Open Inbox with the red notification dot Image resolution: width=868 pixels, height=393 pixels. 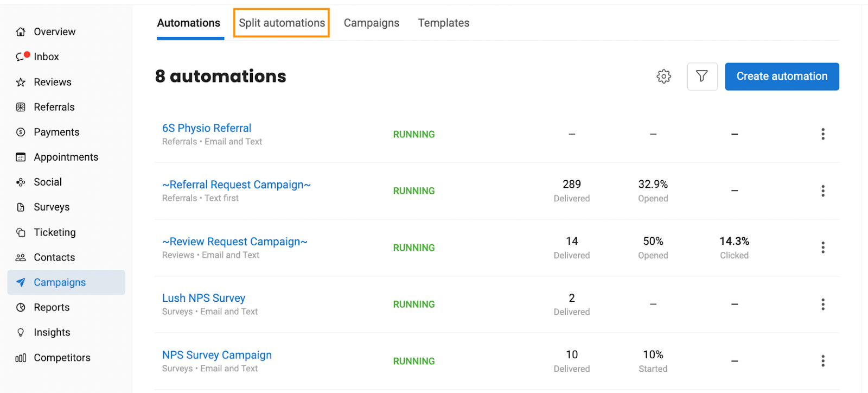point(46,56)
